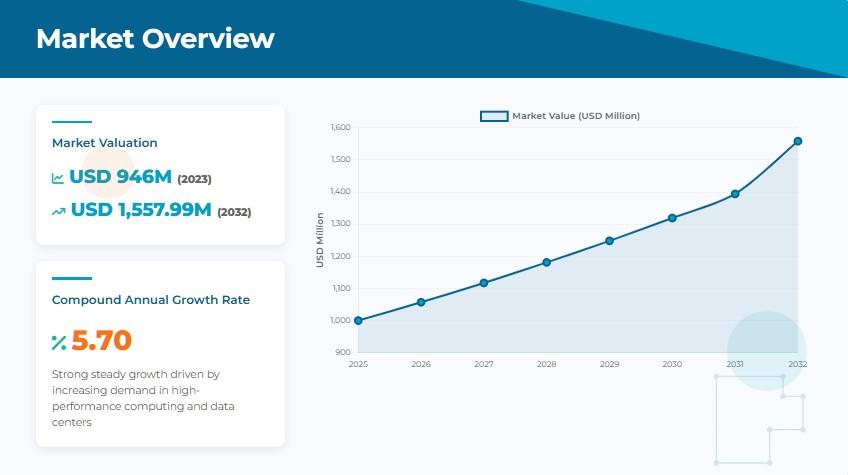Image resolution: width=848 pixels, height=475 pixels.
Task: Click the 2031 x-axis label
Action: 734,364
